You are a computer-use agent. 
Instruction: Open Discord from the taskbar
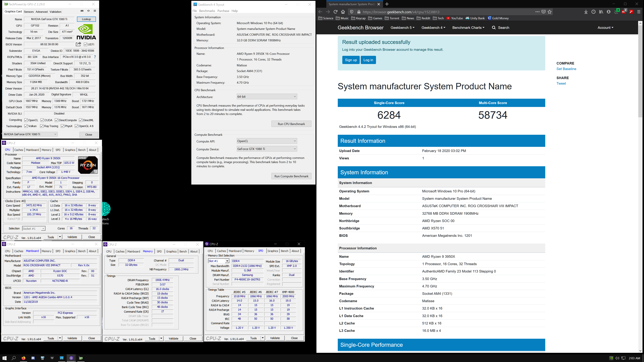tap(33, 358)
